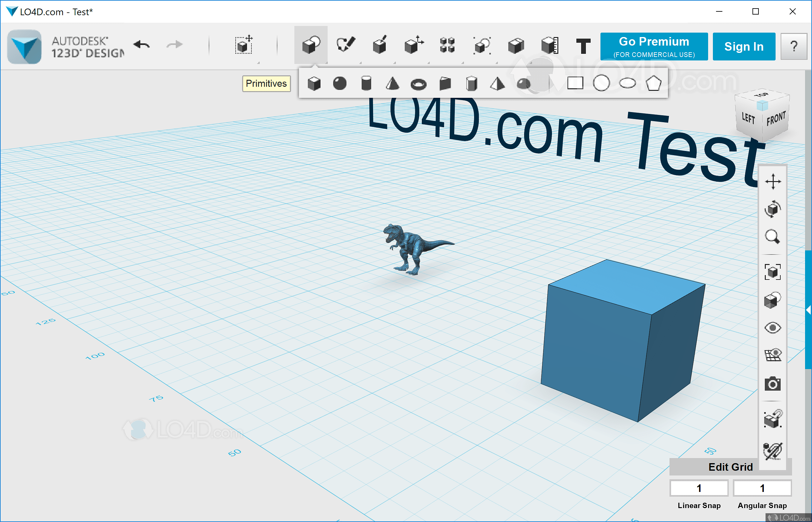Screen dimensions: 812x522
Task: Toggle the eye visibility option
Action: click(773, 328)
